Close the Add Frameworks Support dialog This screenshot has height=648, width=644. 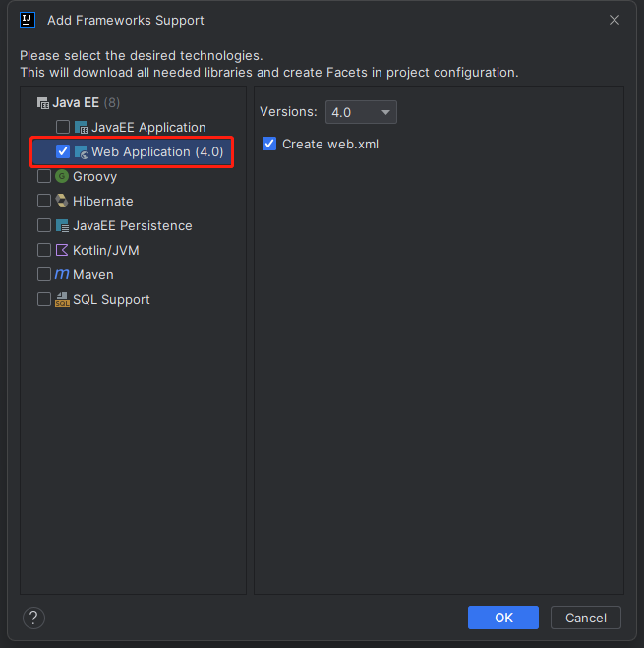615,20
